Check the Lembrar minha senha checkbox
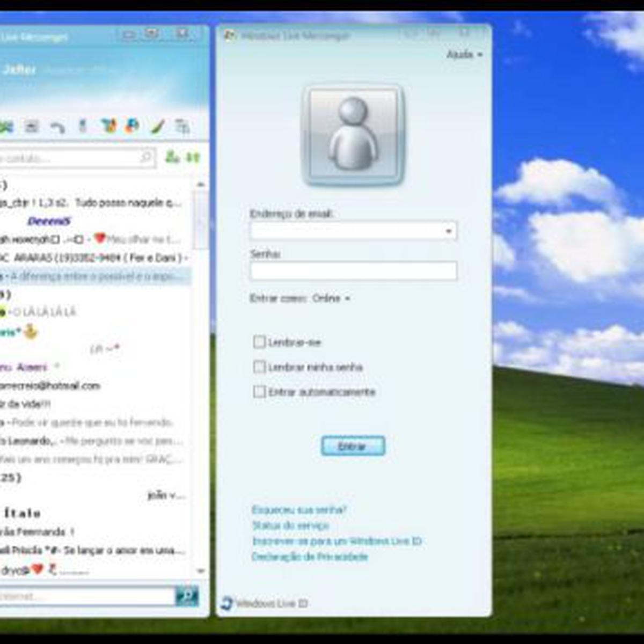Viewport: 644px width, 644px height. pyautogui.click(x=259, y=367)
